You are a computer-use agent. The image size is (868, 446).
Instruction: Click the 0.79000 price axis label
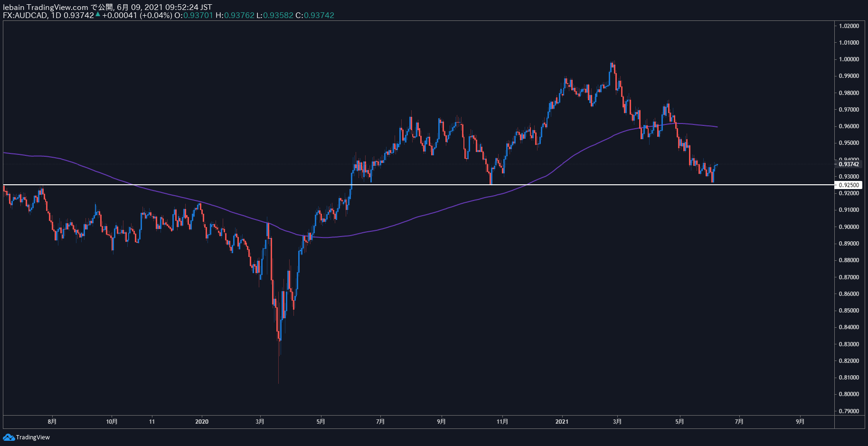(x=849, y=411)
